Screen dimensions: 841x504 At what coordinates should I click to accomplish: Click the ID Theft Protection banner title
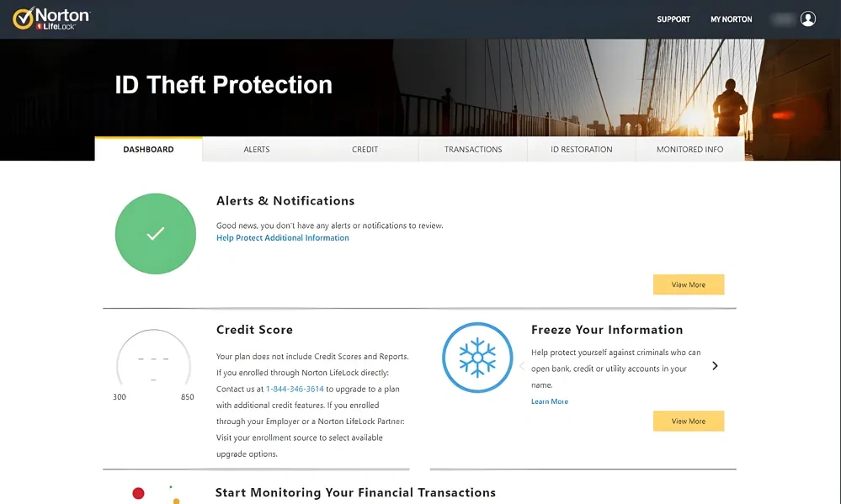(x=224, y=85)
